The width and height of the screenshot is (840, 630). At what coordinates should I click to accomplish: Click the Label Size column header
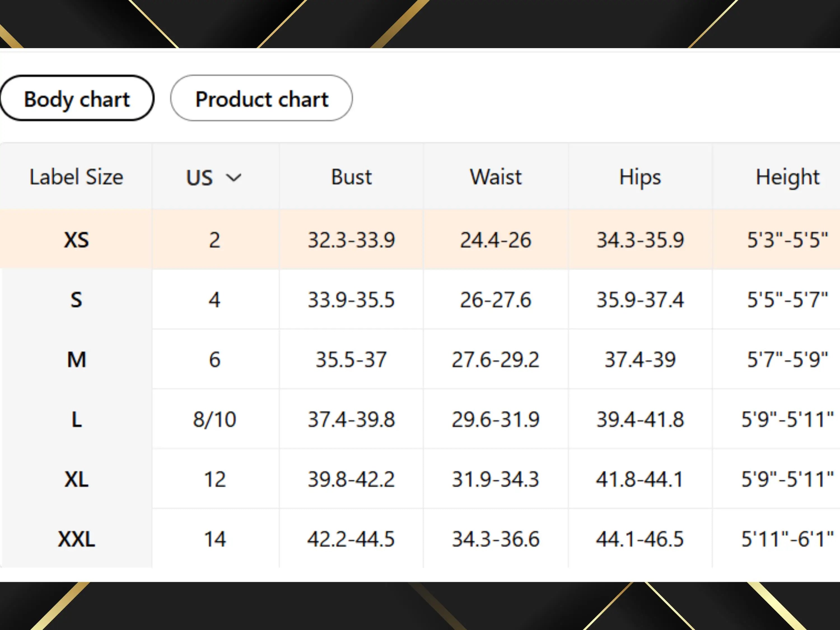76,177
